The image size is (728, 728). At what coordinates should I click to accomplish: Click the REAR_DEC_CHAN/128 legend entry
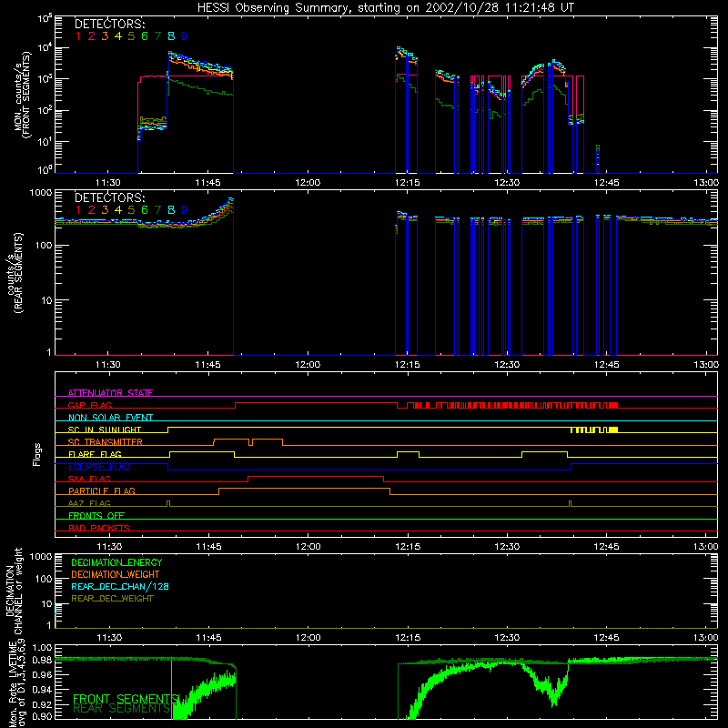120,586
